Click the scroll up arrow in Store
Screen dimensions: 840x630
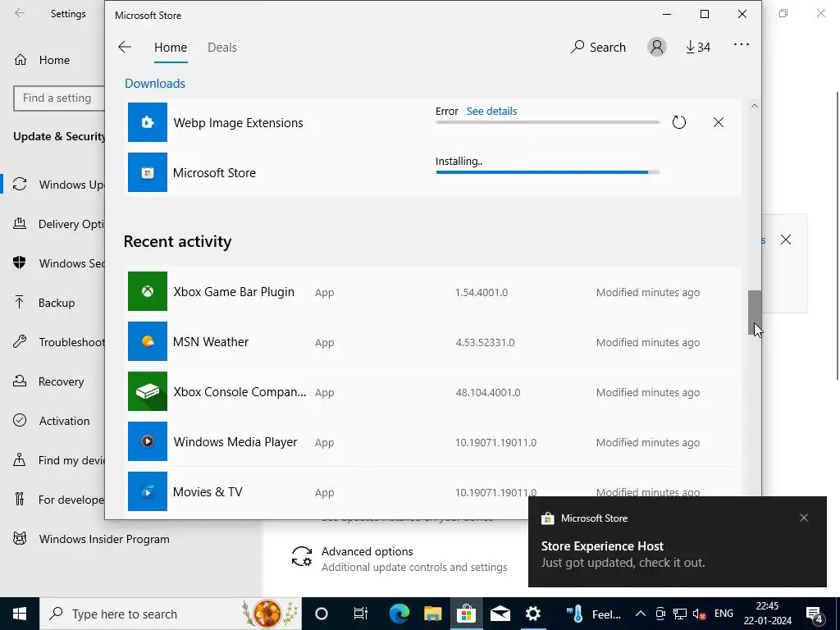[x=755, y=106]
